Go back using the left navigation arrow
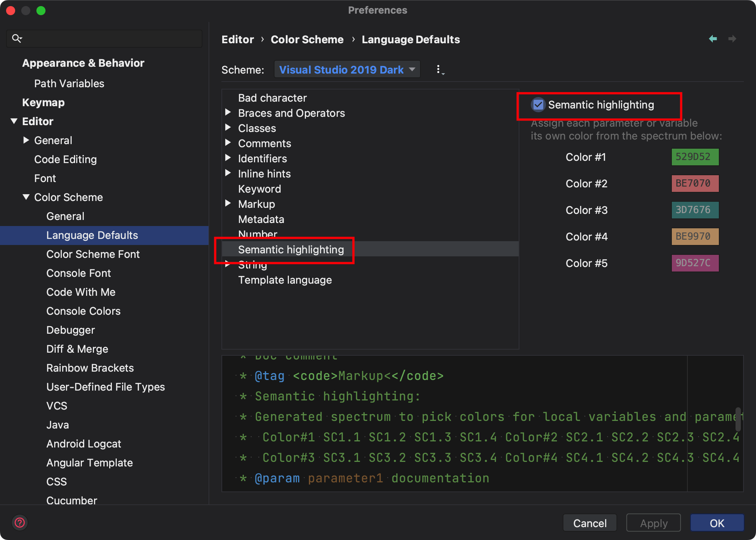 coord(713,39)
